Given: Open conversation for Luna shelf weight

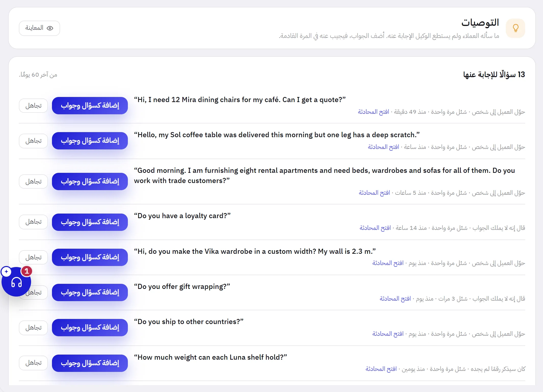Looking at the screenshot, I should tap(381, 369).
